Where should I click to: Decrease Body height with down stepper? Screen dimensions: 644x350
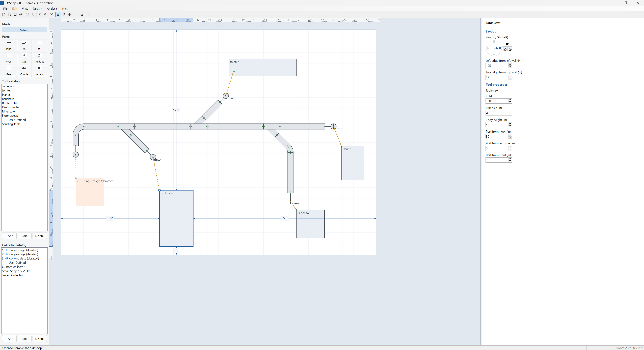click(x=510, y=126)
